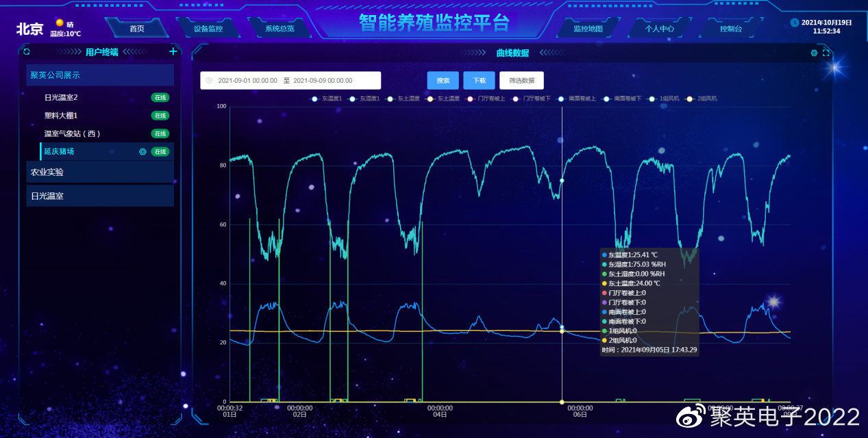The image size is (868, 438).
Task: Click the 用户终端 panel title
Action: coord(101,51)
